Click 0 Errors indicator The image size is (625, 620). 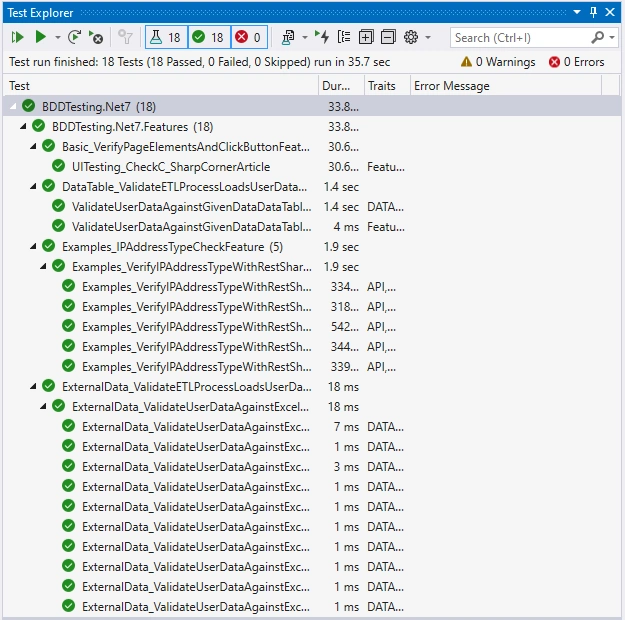(x=576, y=62)
